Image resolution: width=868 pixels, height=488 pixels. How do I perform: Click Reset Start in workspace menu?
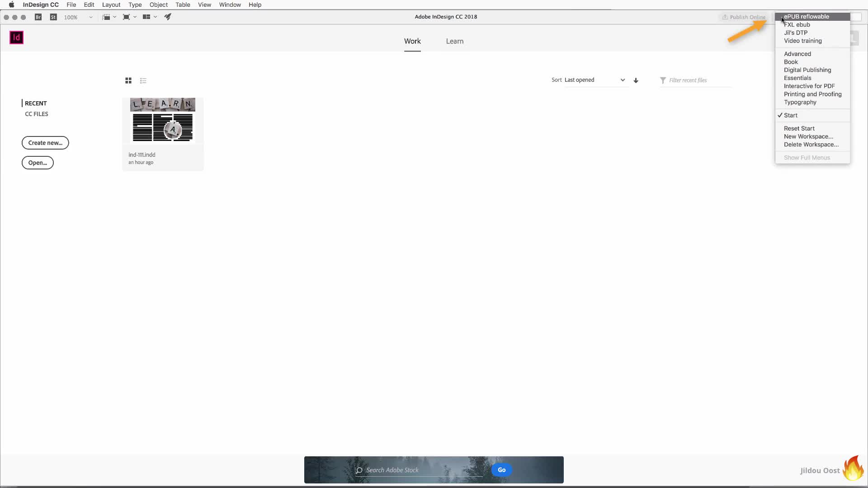click(812, 129)
